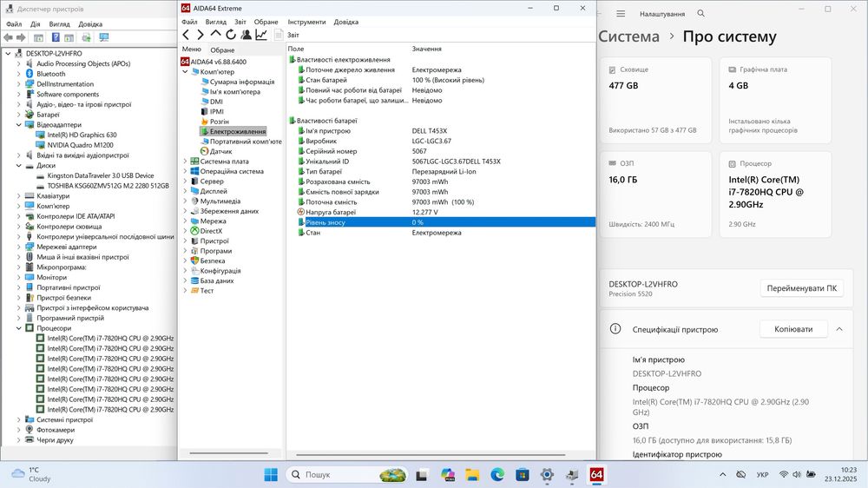Open Інструменти menu in AIDA64

306,22
